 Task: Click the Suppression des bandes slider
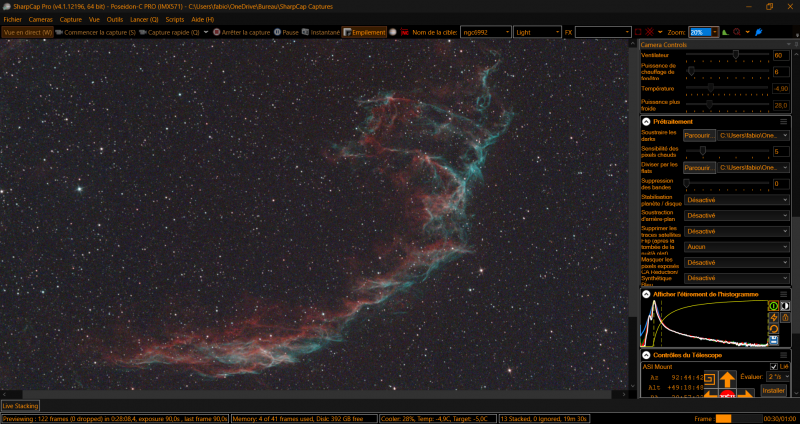tap(728, 183)
